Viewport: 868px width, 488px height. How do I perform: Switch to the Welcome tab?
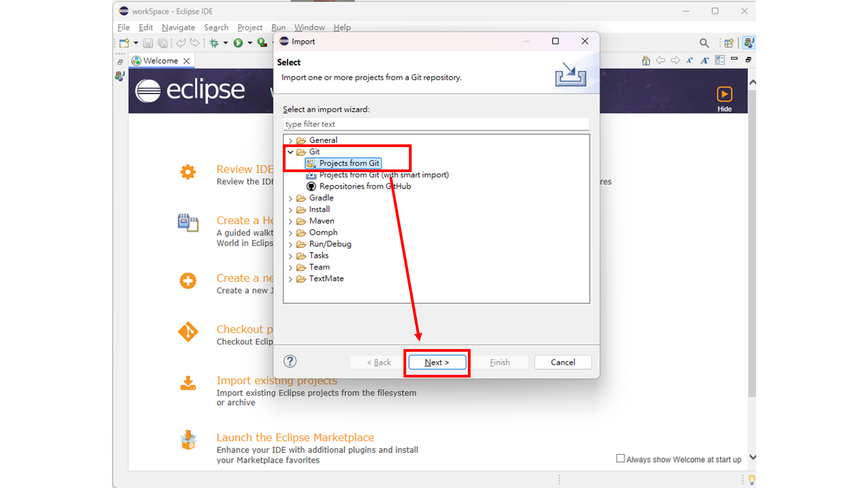161,60
